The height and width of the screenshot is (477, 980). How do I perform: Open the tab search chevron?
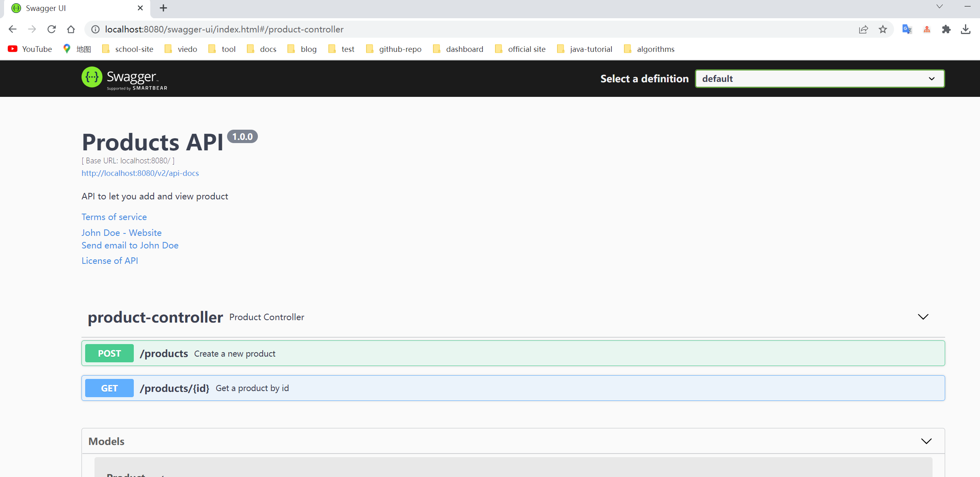pos(939,6)
